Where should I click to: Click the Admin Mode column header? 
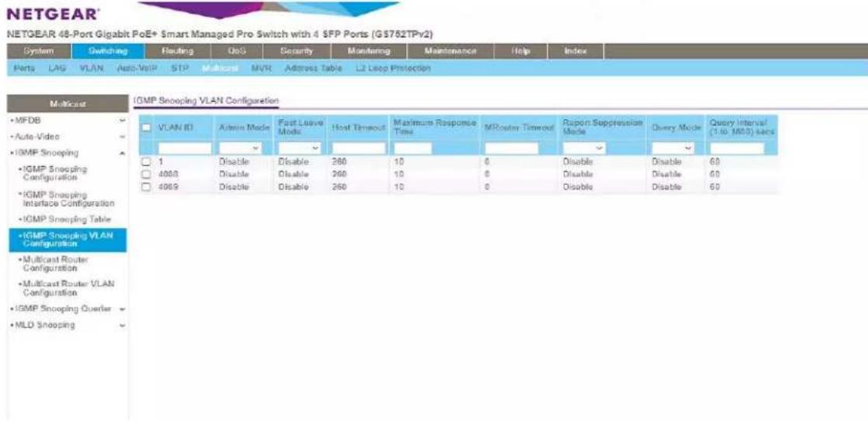point(244,127)
